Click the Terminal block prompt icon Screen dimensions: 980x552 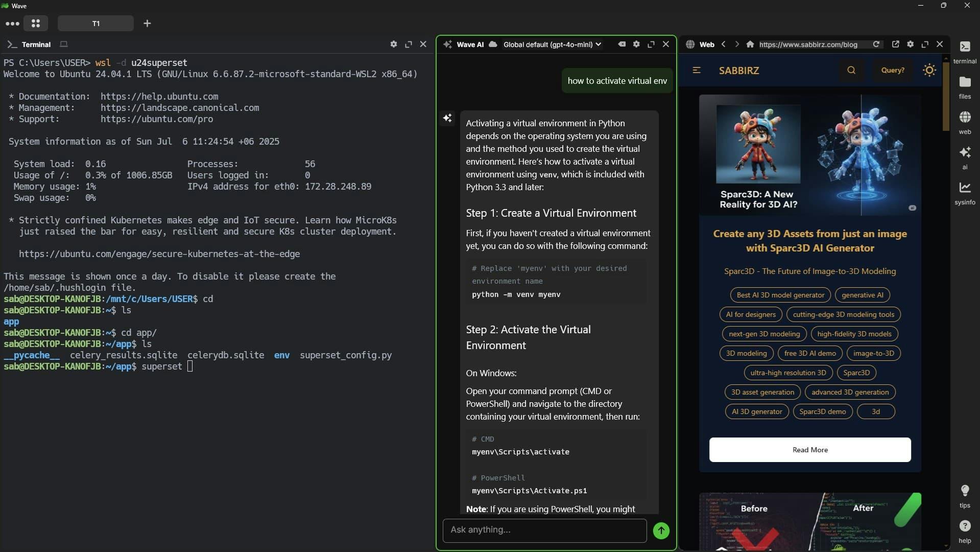(x=12, y=44)
